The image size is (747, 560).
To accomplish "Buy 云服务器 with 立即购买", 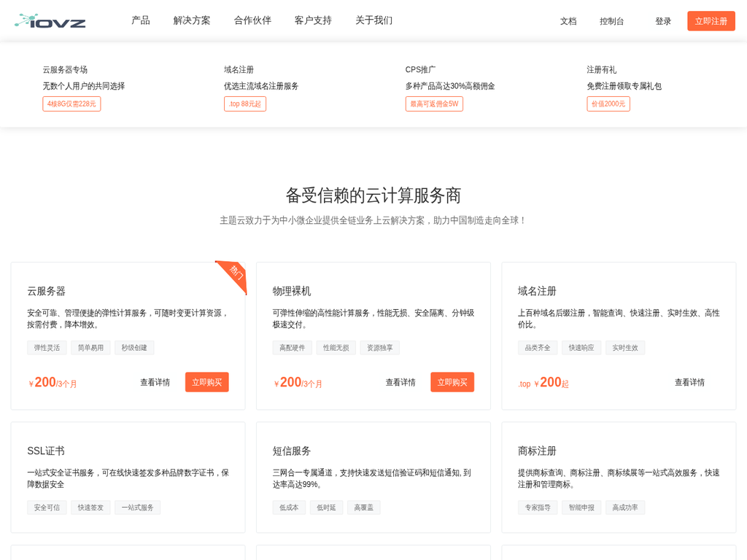I will [x=206, y=382].
